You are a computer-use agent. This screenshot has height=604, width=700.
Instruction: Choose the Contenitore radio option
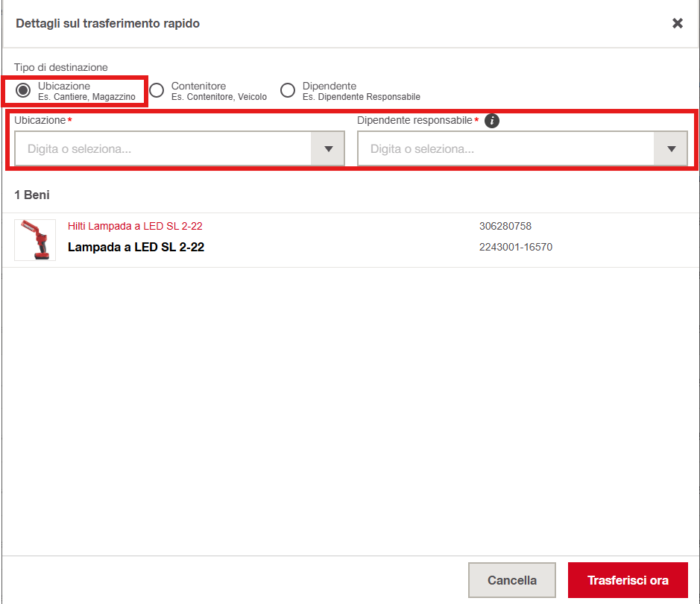157,91
